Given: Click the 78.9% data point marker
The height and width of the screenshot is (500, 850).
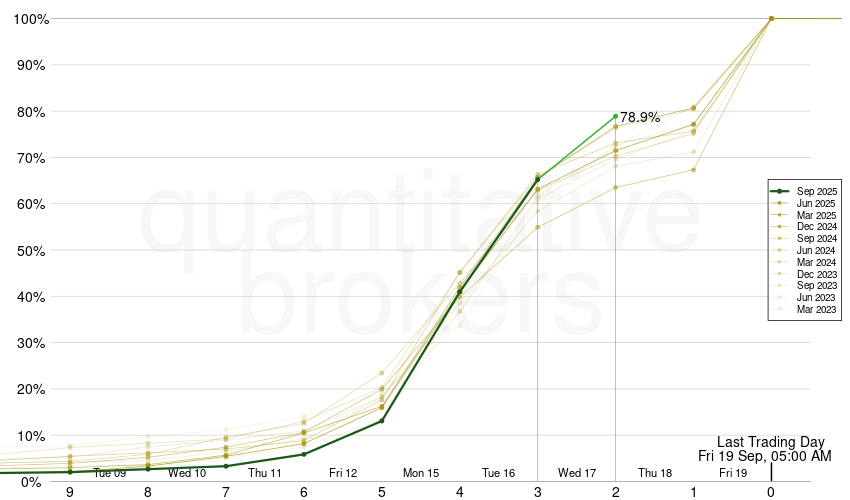Looking at the screenshot, I should [615, 116].
